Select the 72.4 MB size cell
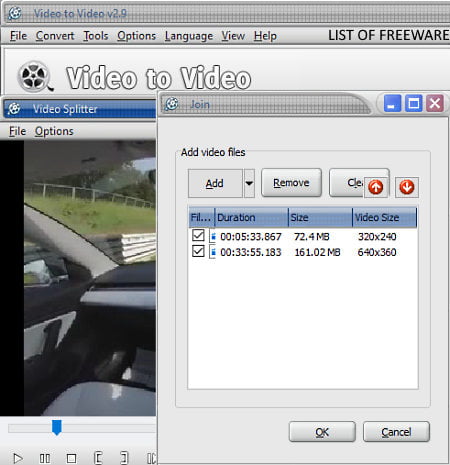This screenshot has width=450, height=465. [312, 237]
